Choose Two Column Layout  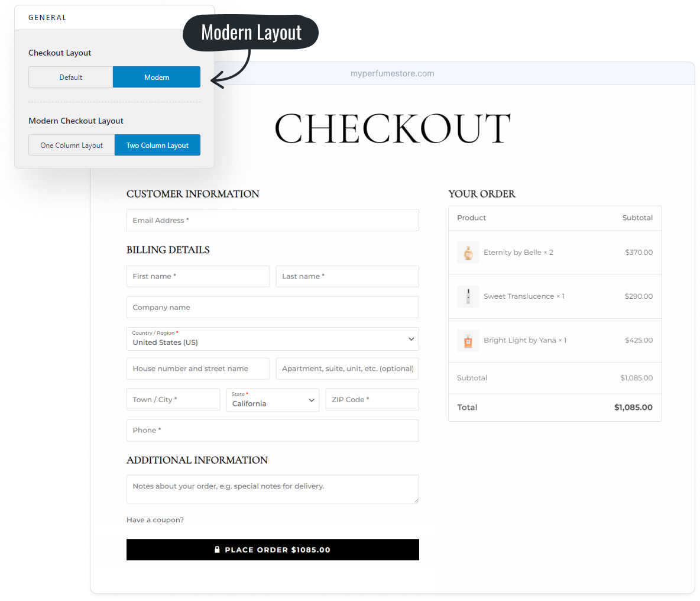pos(157,145)
